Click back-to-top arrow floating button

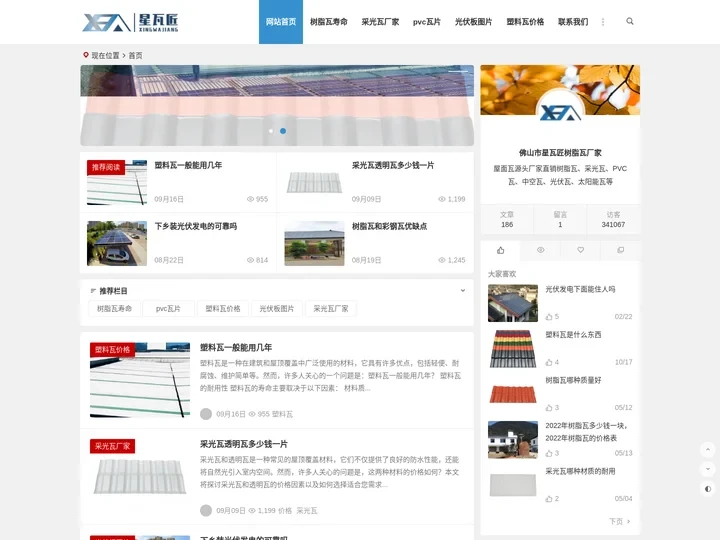pyautogui.click(x=708, y=449)
